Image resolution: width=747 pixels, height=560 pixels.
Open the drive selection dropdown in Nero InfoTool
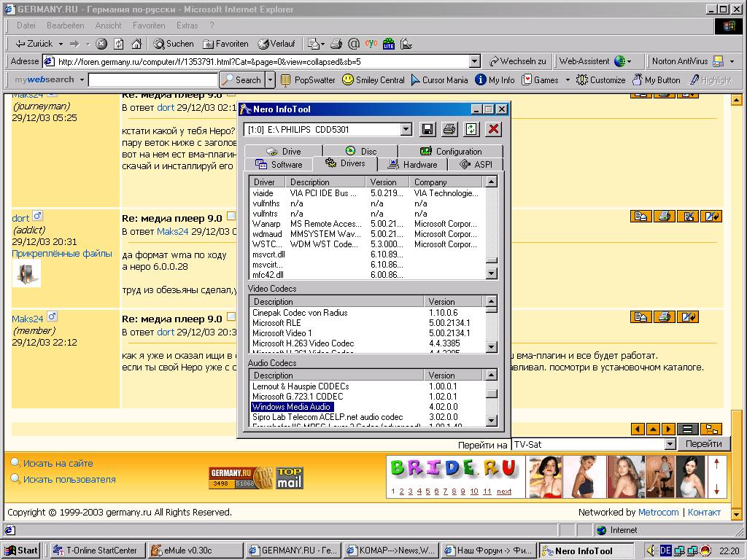pyautogui.click(x=406, y=129)
